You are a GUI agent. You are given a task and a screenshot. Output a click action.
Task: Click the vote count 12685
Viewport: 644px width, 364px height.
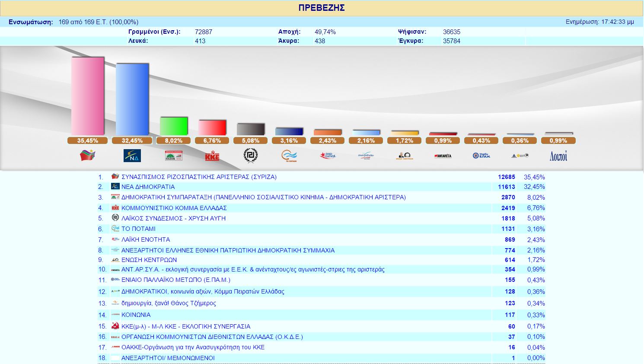click(x=507, y=177)
